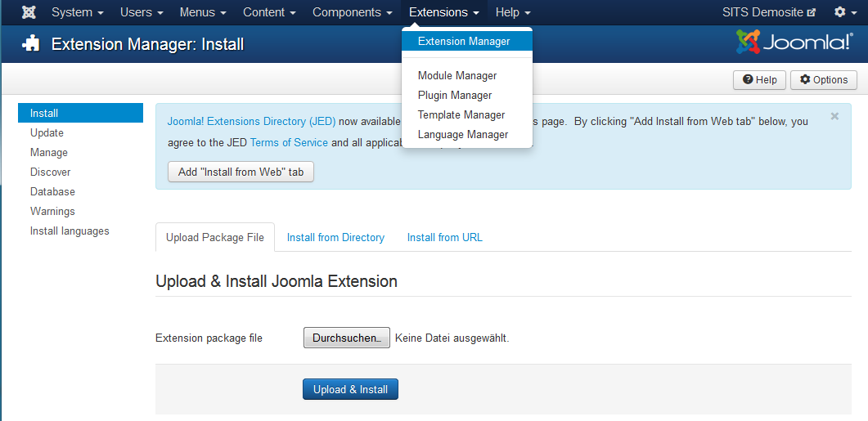Open the Help toolbar button
The image size is (868, 421).
[759, 79]
